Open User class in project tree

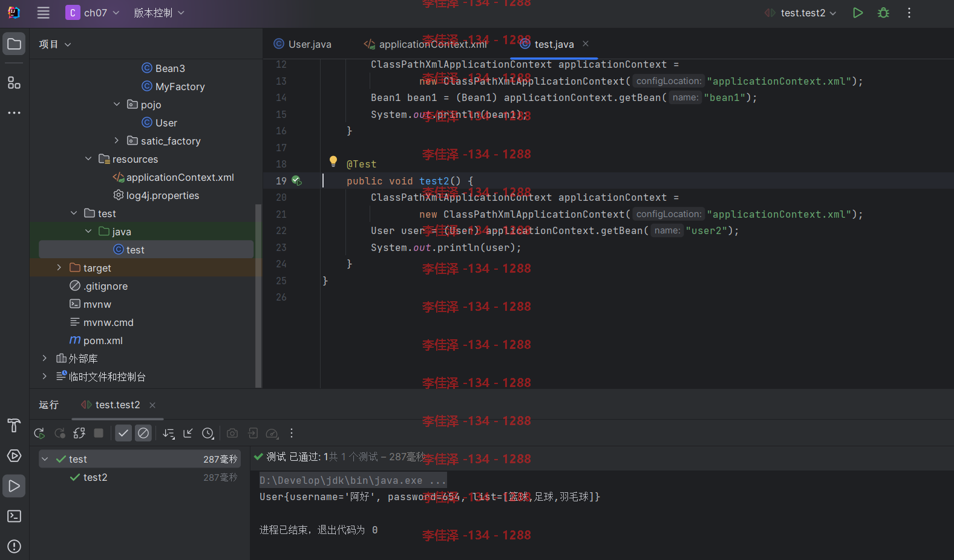point(159,123)
